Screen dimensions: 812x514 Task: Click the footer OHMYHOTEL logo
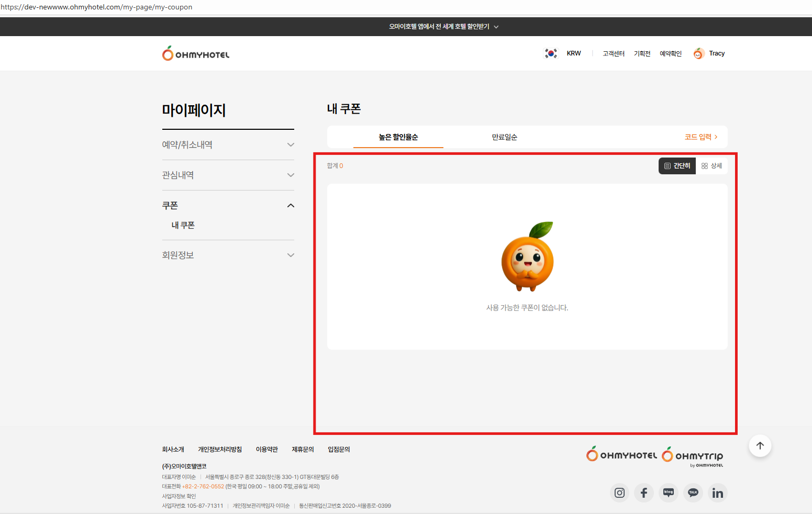tap(621, 454)
